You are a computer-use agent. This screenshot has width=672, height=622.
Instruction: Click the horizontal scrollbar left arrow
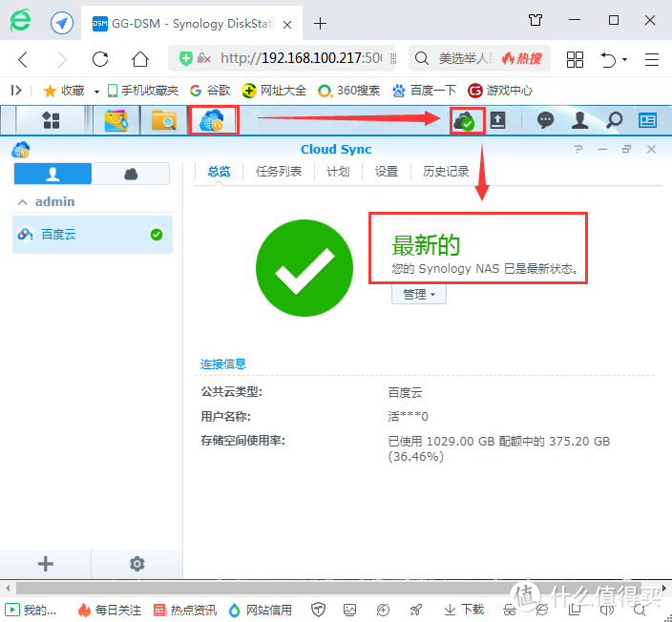[x=8, y=588]
